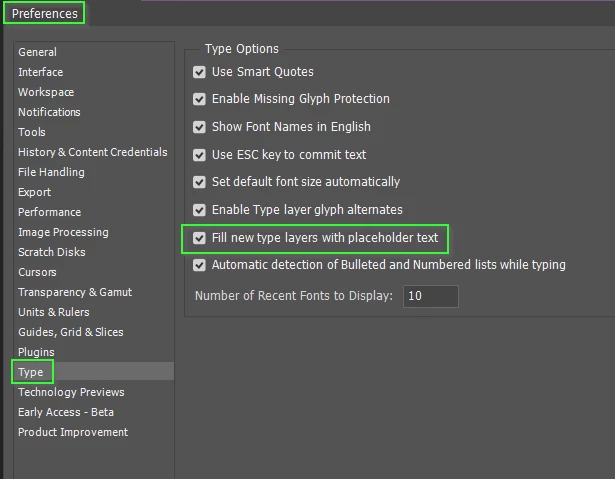Uncheck Enable Type layer glyph alternates
Image resolution: width=615 pixels, height=479 pixels.
(x=199, y=210)
